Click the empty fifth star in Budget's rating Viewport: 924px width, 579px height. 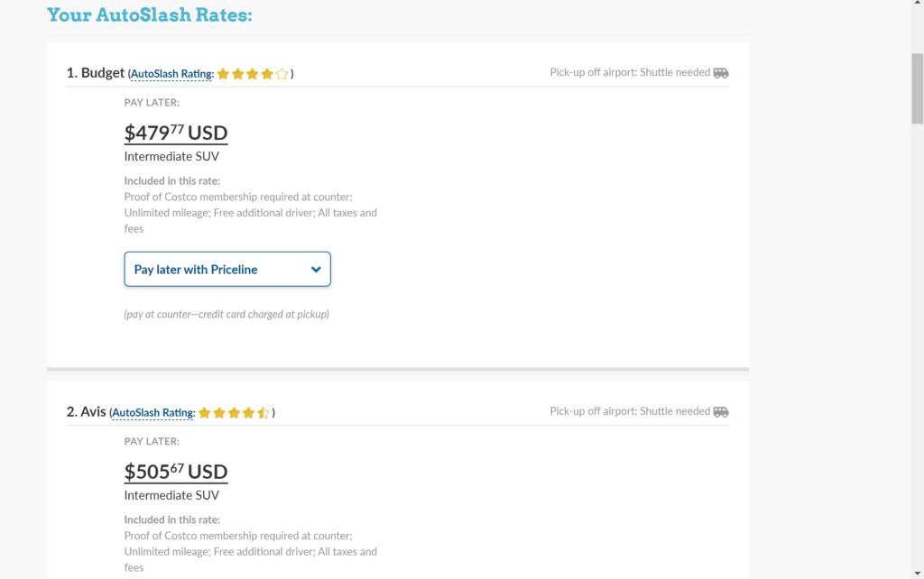[x=282, y=74]
